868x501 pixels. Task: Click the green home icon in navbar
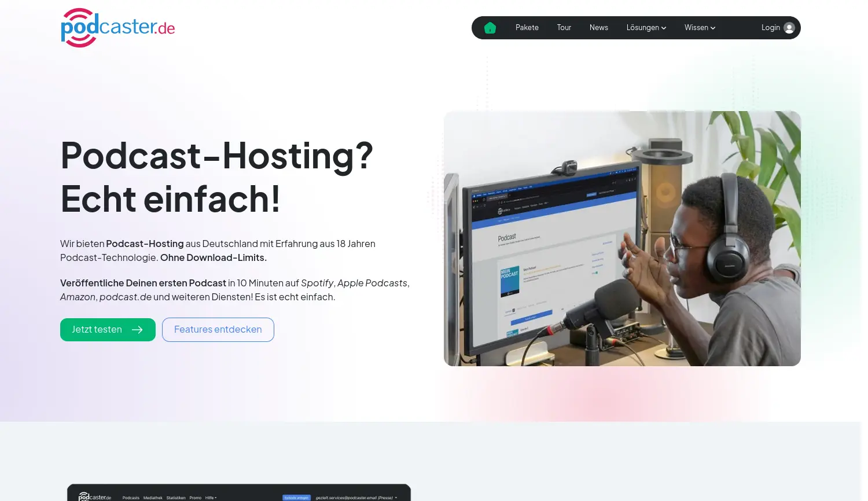point(490,28)
